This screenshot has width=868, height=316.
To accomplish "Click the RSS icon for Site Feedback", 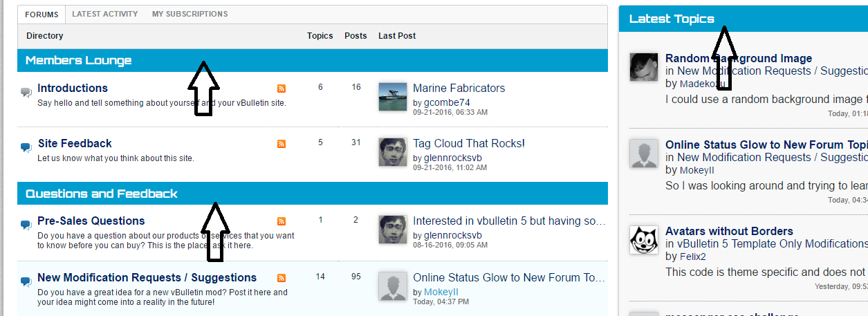I will (281, 143).
